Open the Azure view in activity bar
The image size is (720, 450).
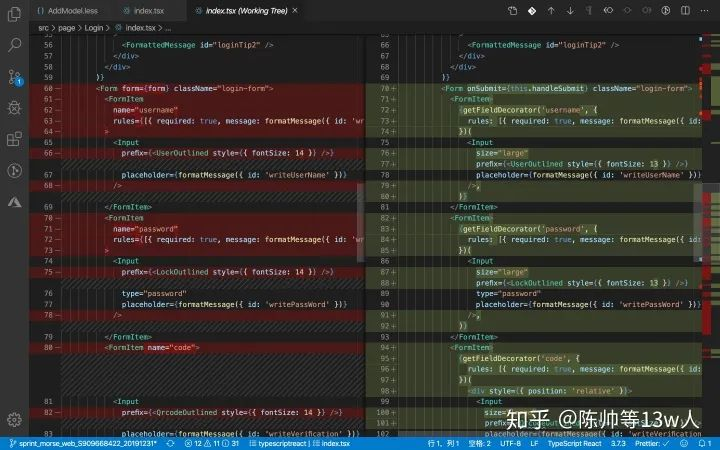(14, 202)
